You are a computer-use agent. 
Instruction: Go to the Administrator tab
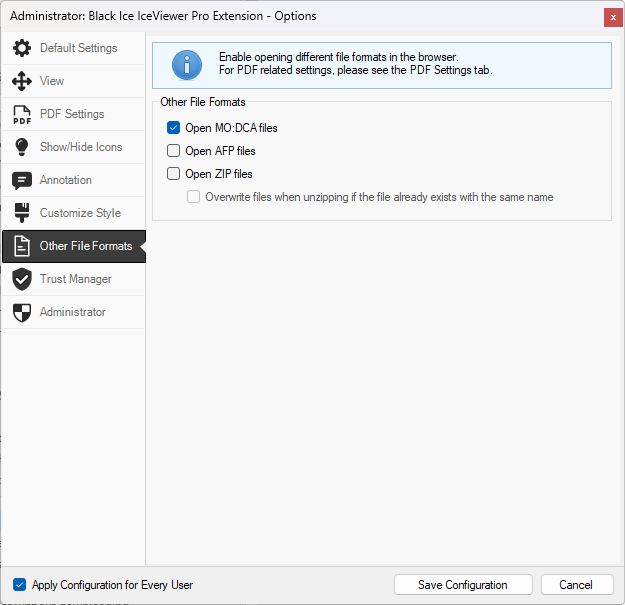pyautogui.click(x=73, y=312)
